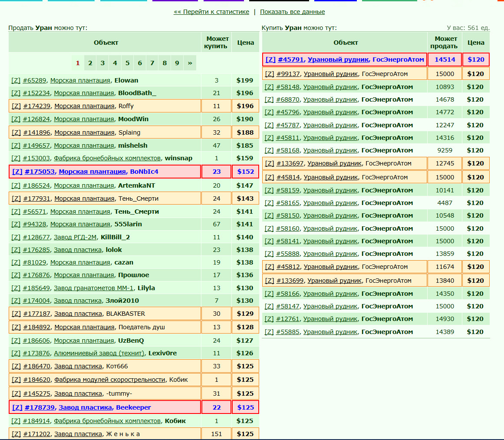Open highlighted #178739 Beekeeper link

click(x=40, y=407)
